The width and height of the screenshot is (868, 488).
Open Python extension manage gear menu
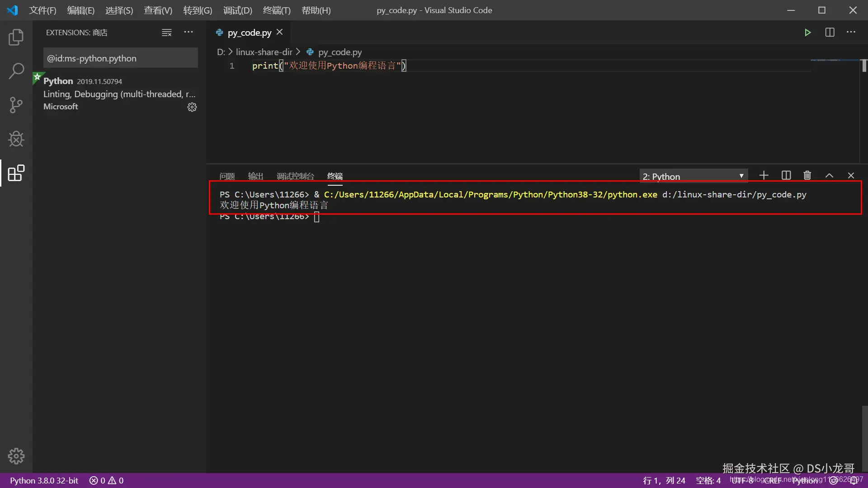click(x=192, y=107)
